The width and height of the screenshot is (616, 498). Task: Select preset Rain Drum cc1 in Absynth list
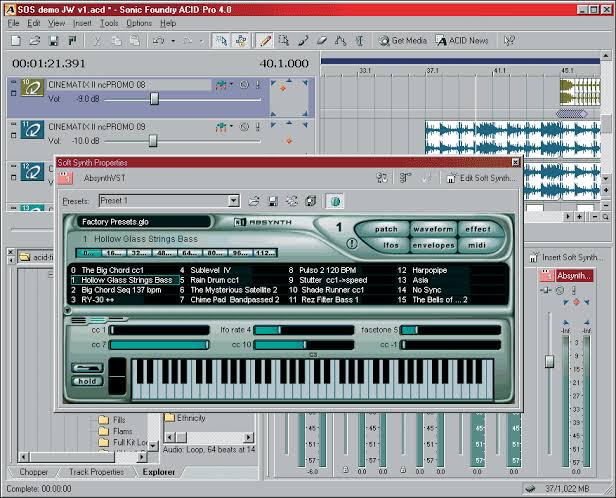[214, 280]
